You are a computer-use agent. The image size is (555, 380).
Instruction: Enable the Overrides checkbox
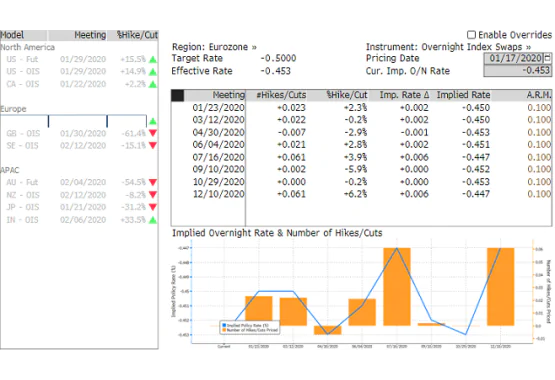(x=471, y=35)
